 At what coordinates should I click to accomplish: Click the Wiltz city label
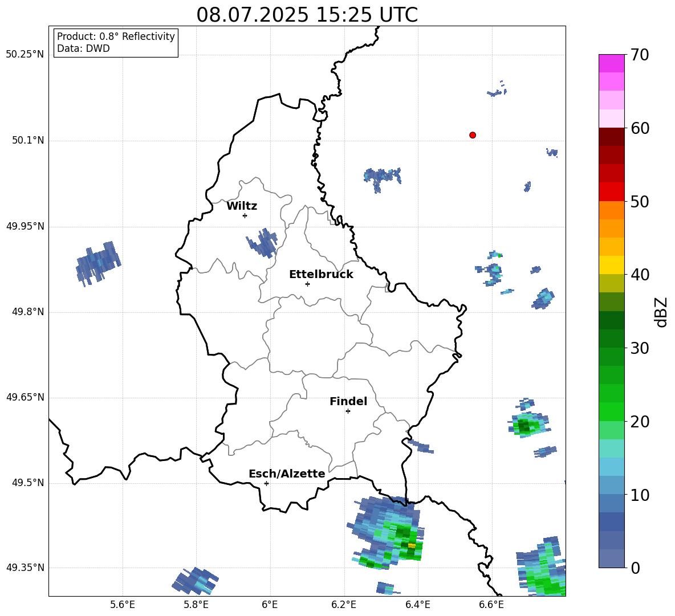[x=242, y=206]
